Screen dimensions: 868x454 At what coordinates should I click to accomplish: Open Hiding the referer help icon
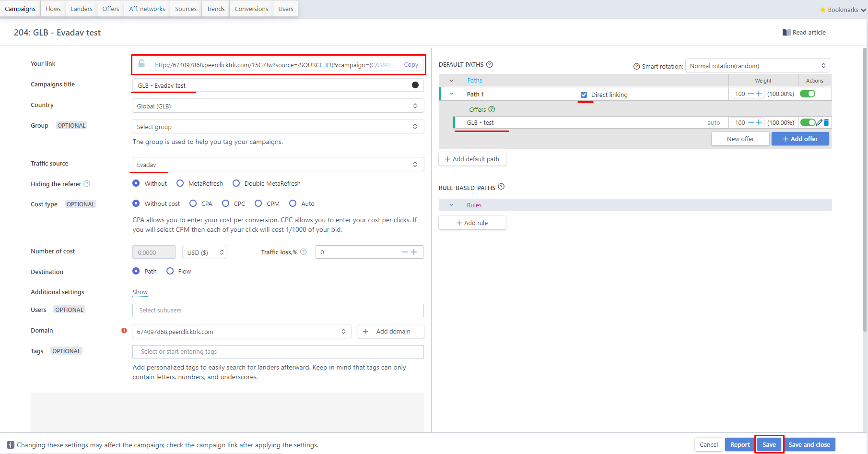coord(87,184)
